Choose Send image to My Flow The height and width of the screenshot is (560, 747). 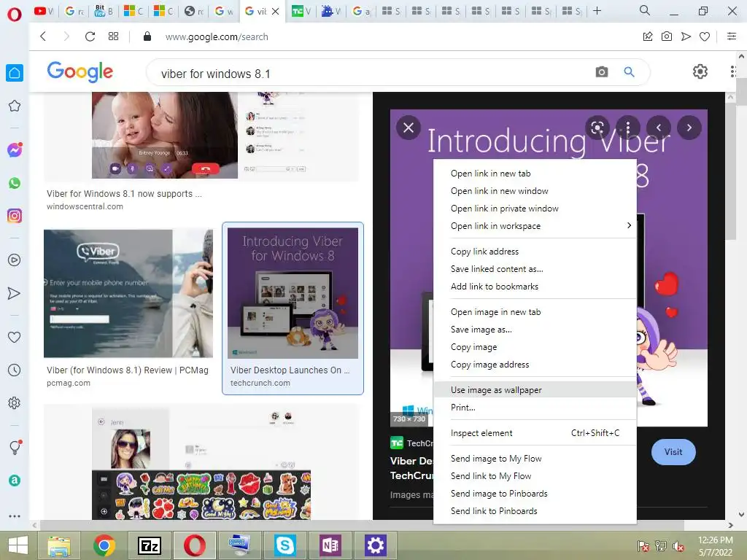pyautogui.click(x=535, y=459)
